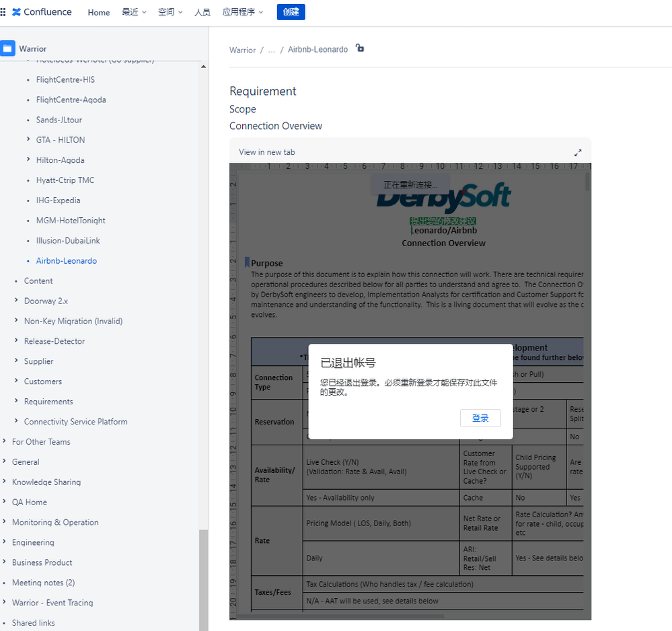Screen dimensions: 672x631
Task: Click the Taxes/Fees table cell
Action: [277, 593]
